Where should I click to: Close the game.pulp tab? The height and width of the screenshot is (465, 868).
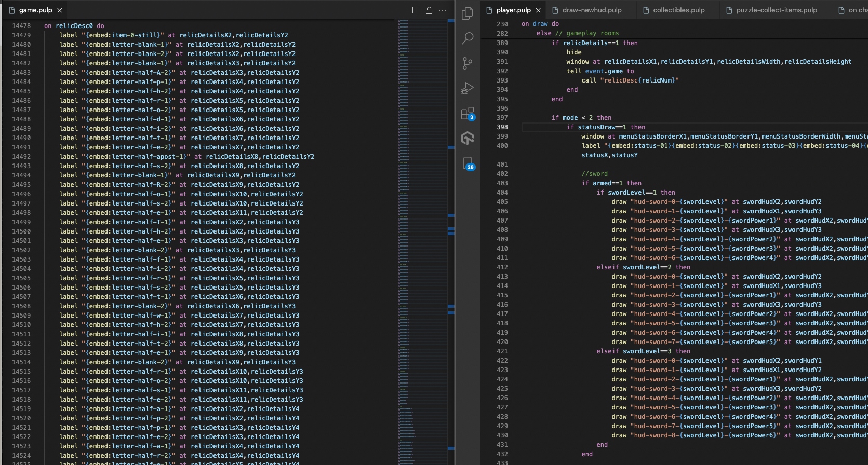60,10
